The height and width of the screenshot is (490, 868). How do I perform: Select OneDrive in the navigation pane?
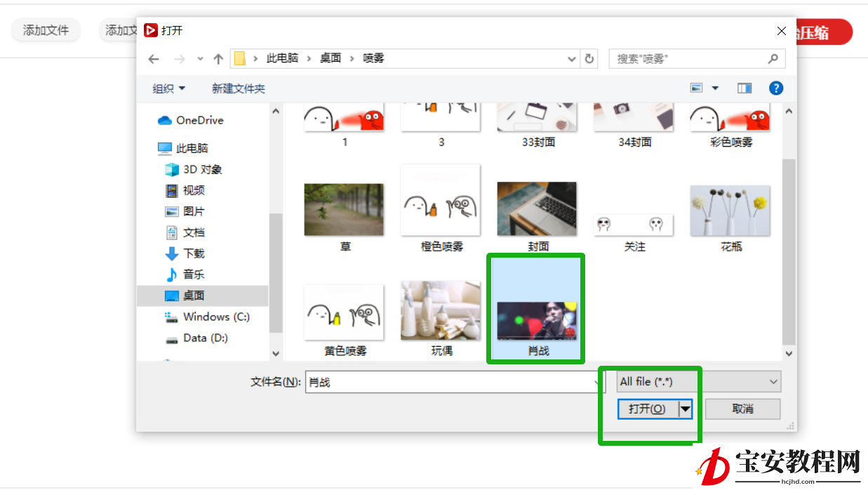click(x=191, y=120)
